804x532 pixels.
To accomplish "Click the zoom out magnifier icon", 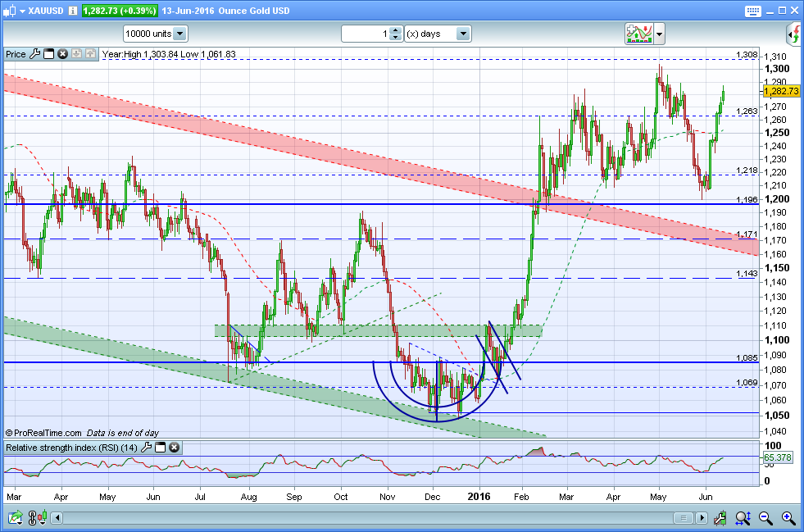I will click(x=765, y=518).
